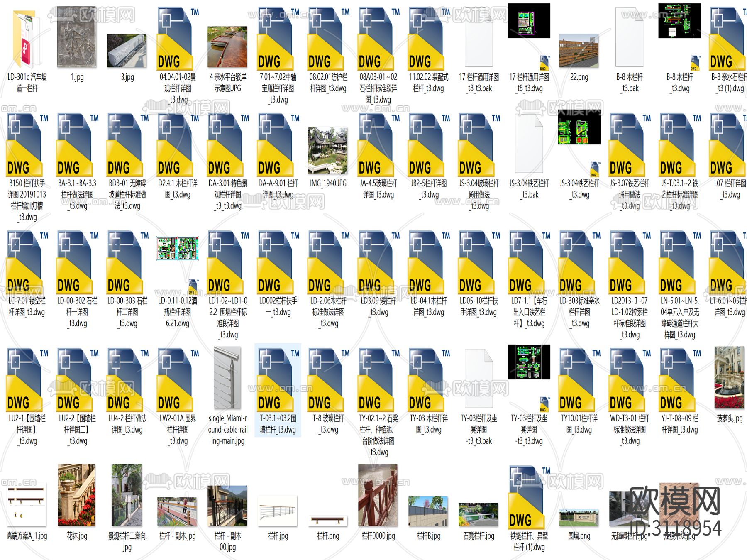The height and width of the screenshot is (560, 747).
Task: Select BA-3.1~BA-3.3 栏杆做法详图 DWG icon
Action: point(74,144)
